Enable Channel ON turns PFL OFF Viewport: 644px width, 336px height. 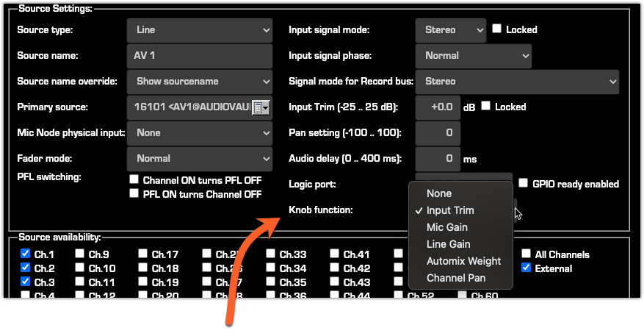point(134,179)
